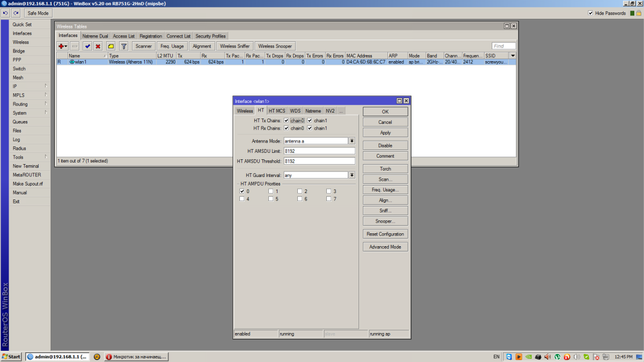This screenshot has width=644, height=362.
Task: Open the column selector dropdown arrow after SSID
Action: pyautogui.click(x=513, y=56)
